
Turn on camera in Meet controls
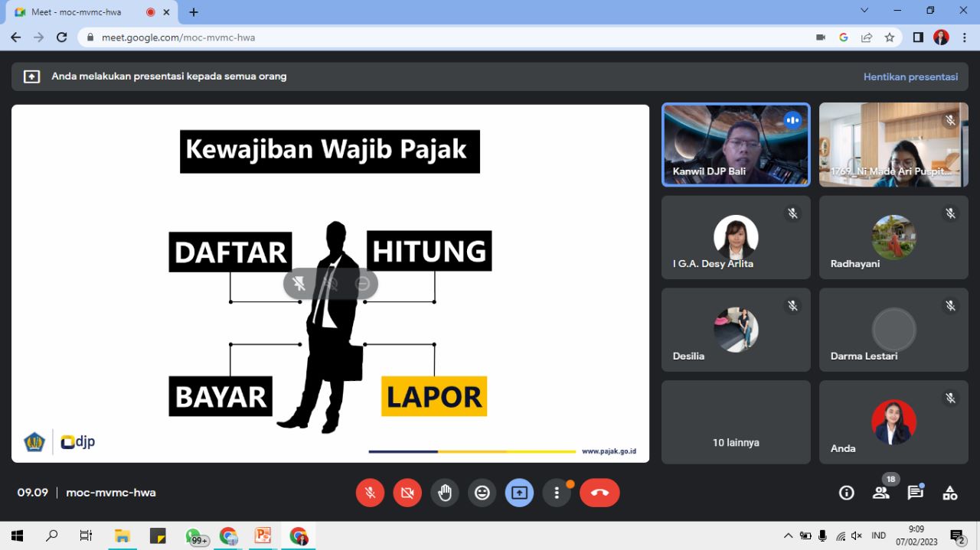click(407, 493)
